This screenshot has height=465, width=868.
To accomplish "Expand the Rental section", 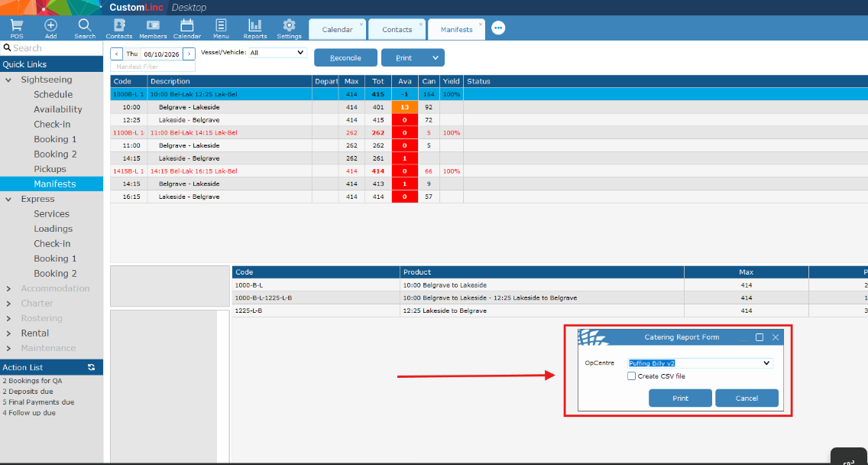I will [9, 333].
